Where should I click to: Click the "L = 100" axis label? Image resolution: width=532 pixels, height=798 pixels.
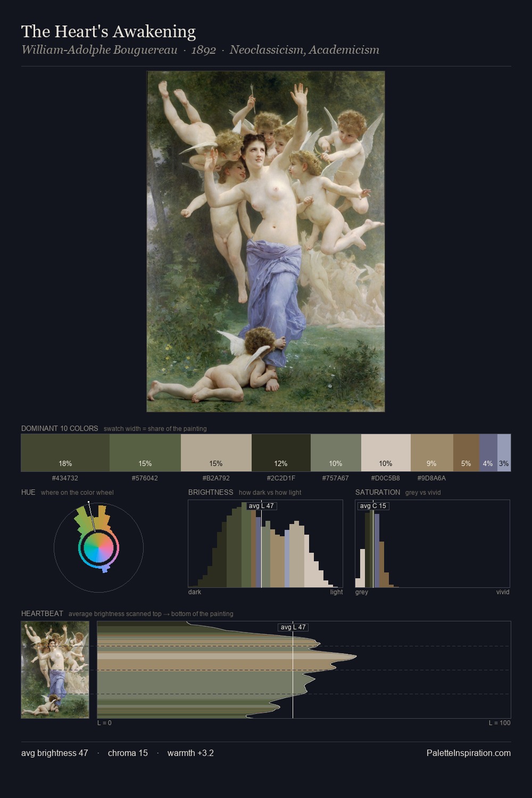[x=500, y=723]
